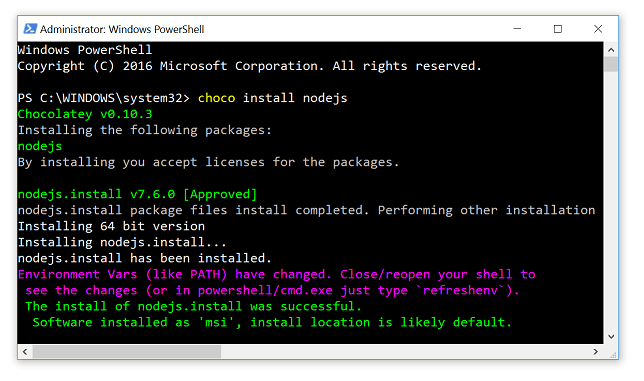Maximize the PowerShell window

point(557,29)
